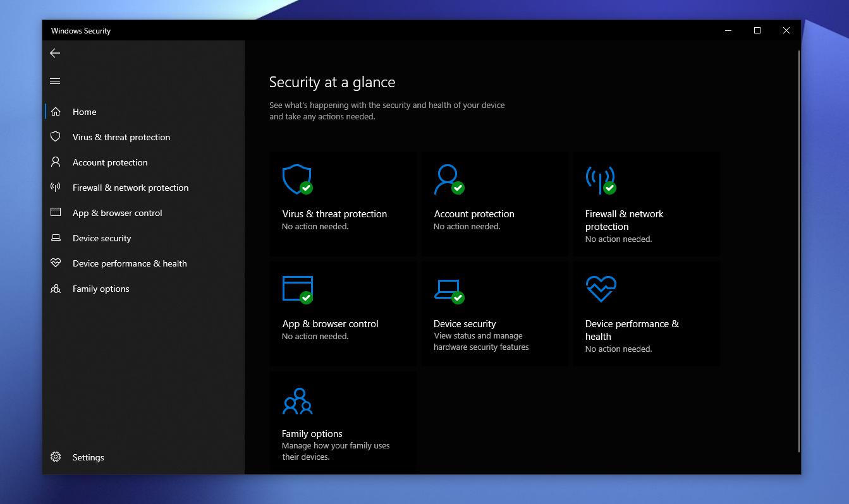Click the large heart icon on Device performance tile

[x=601, y=289]
